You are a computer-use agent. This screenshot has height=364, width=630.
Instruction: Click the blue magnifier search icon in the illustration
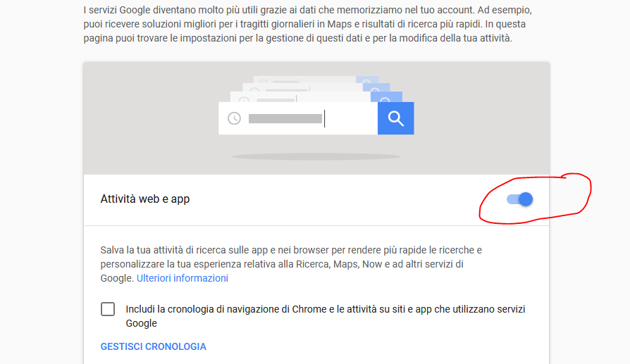(396, 118)
